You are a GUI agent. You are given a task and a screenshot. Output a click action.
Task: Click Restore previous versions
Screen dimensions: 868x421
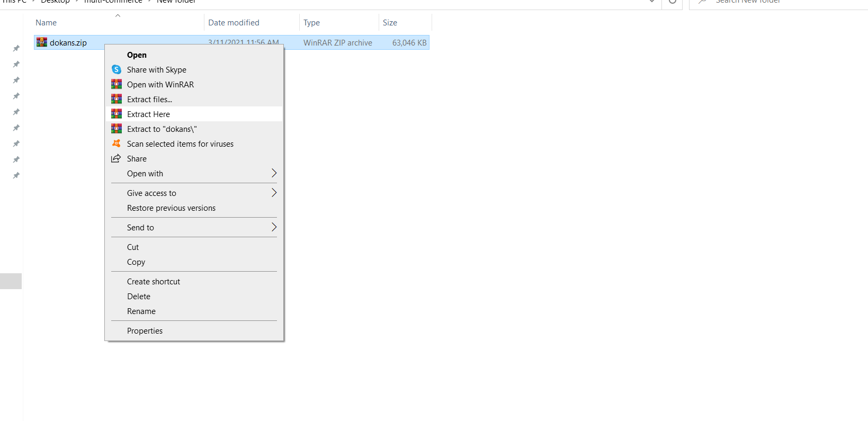click(171, 208)
